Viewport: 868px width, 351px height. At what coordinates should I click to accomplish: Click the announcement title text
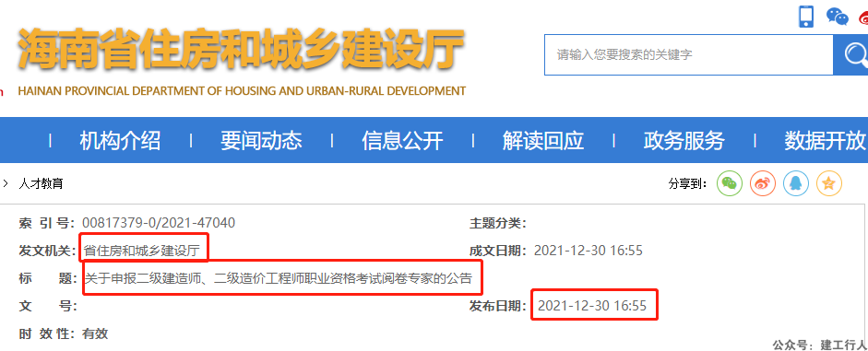pyautogui.click(x=279, y=278)
